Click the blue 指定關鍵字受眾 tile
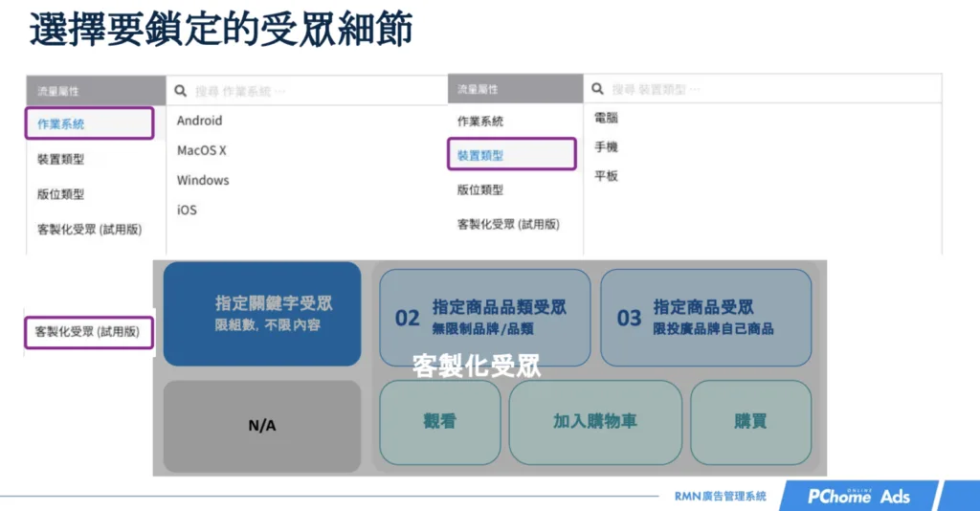 pos(262,314)
